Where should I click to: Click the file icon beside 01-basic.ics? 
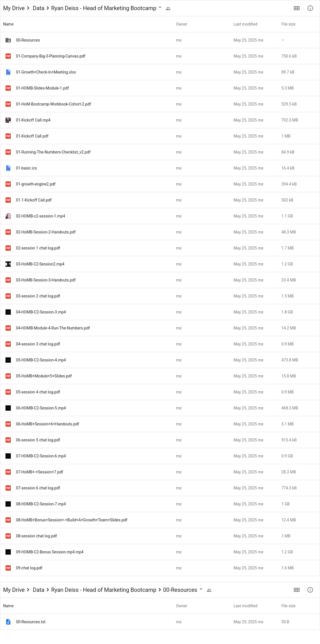coord(8,168)
